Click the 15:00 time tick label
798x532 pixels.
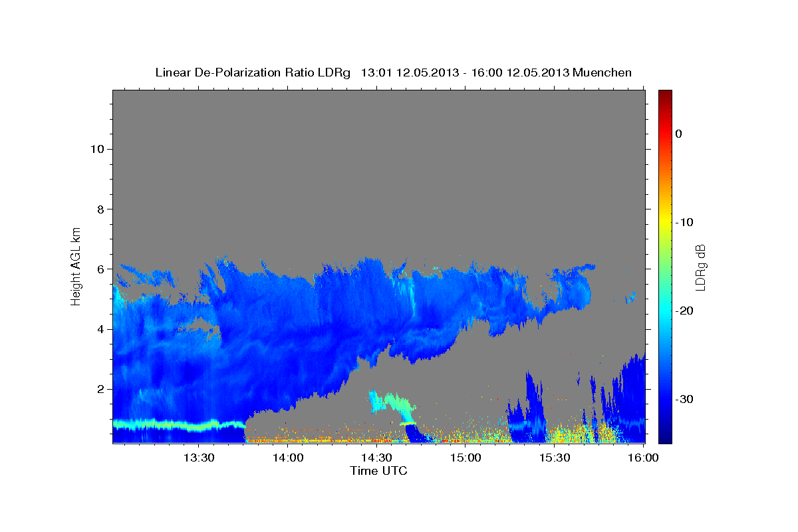tap(466, 458)
